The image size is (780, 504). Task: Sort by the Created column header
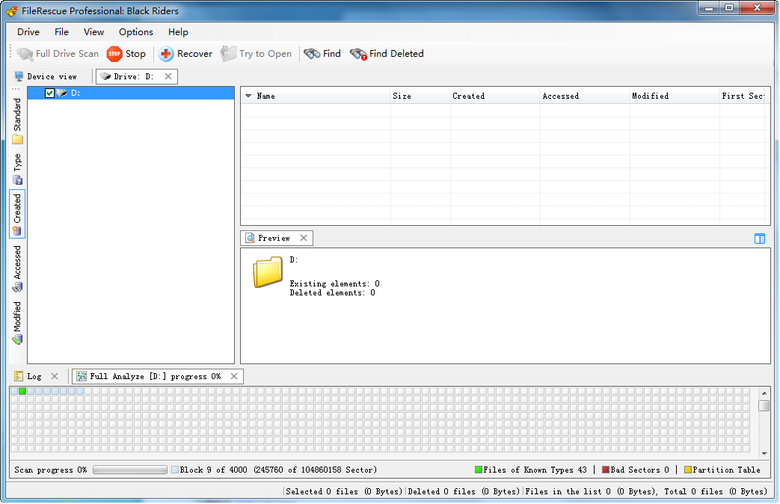click(468, 96)
